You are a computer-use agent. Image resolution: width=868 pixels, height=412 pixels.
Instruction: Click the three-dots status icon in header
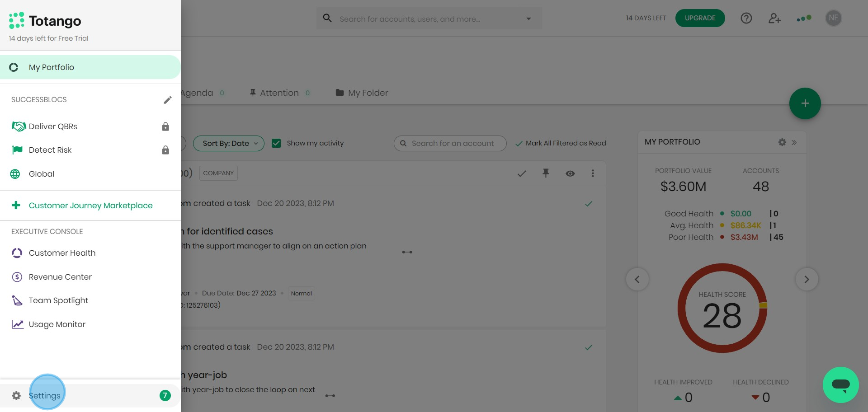click(x=804, y=18)
